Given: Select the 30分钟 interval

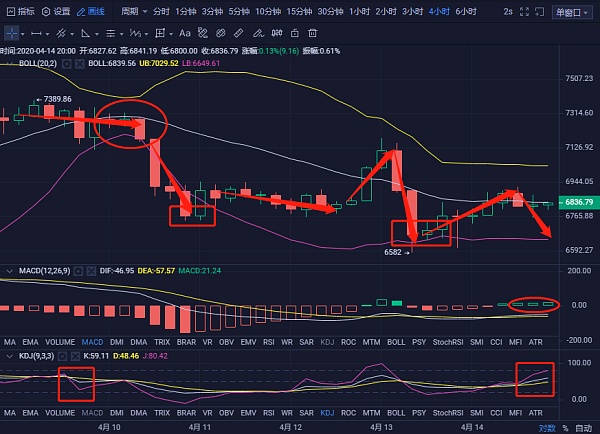Looking at the screenshot, I should (330, 12).
